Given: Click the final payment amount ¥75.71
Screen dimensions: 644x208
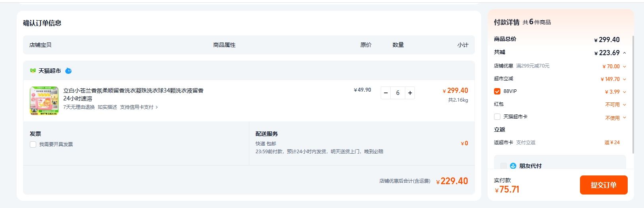Looking at the screenshot, I should (507, 189).
